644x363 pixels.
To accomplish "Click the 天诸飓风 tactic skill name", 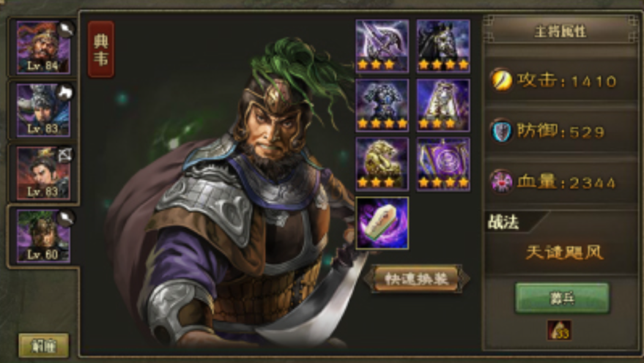I will point(564,252).
